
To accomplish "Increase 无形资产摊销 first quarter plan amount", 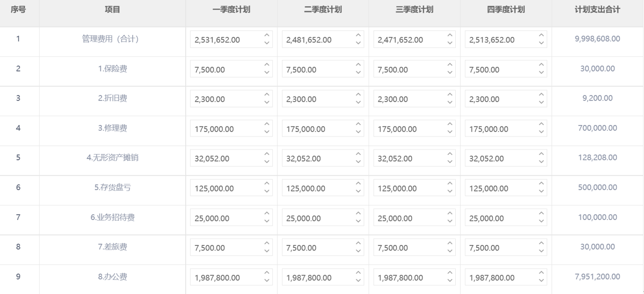I will (266, 154).
